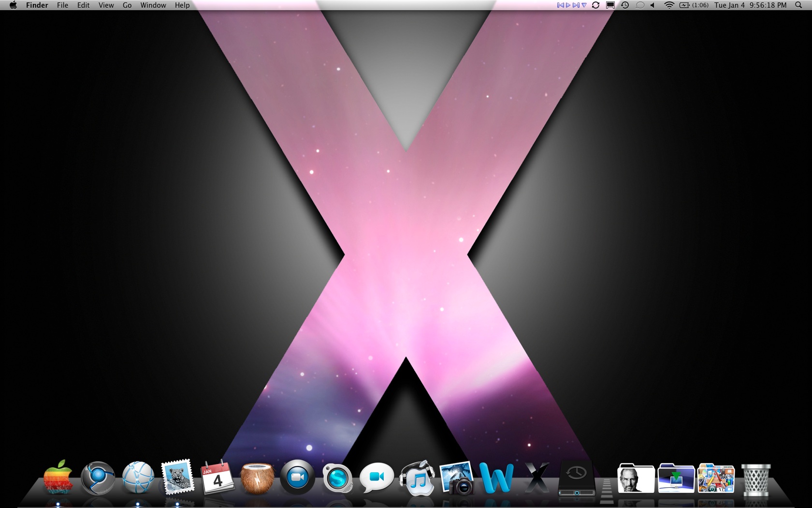Launch the coconut battery app in Dock
812x508 pixels.
257,478
